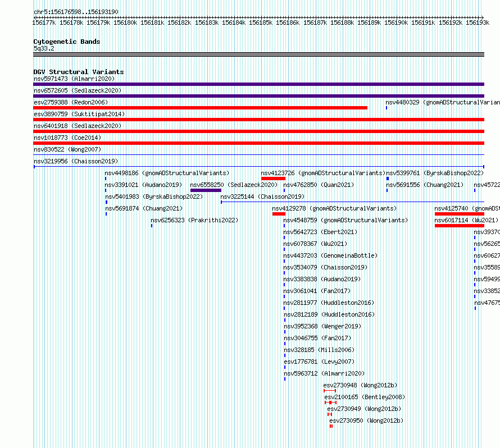Viewport: 500px width, 448px height.
Task: Click esv2730949 (Wong2012b) label
Action: (364, 409)
